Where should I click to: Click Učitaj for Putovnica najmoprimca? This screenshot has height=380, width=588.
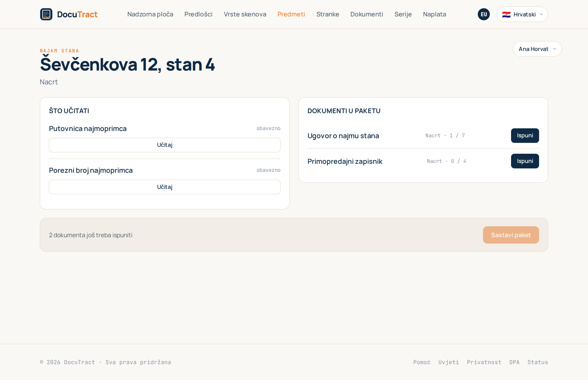165,145
